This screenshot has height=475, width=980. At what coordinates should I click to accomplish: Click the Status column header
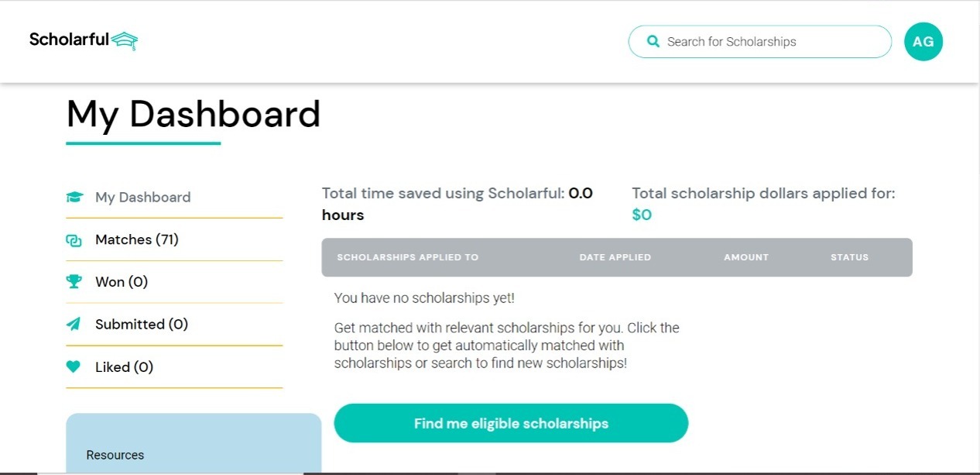click(849, 257)
